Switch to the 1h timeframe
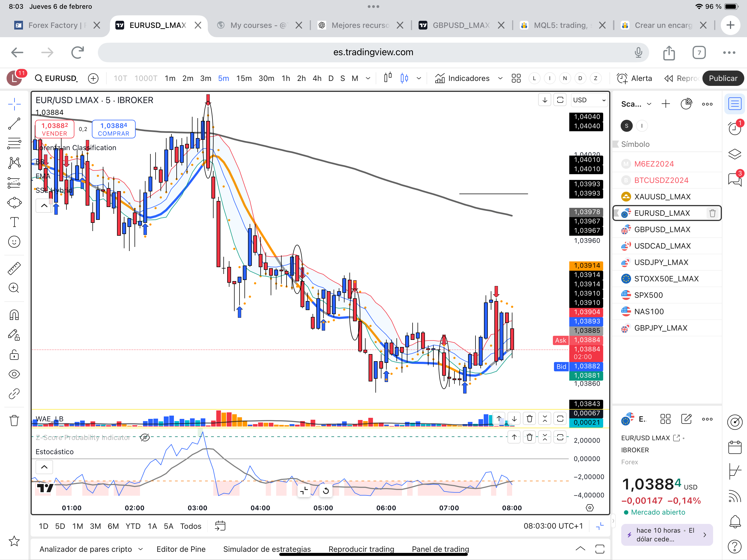Viewport: 747px width, 560px height. [286, 78]
